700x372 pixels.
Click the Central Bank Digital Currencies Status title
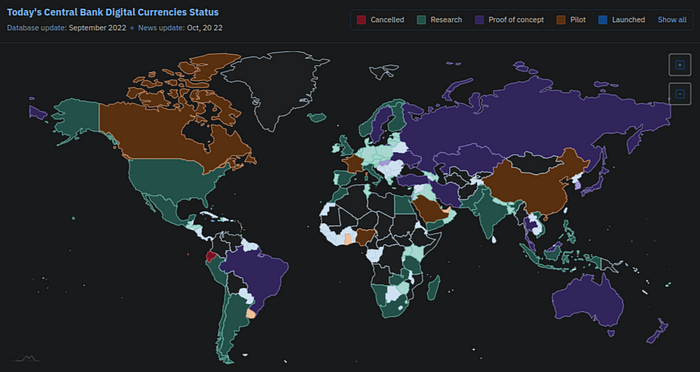click(x=112, y=12)
